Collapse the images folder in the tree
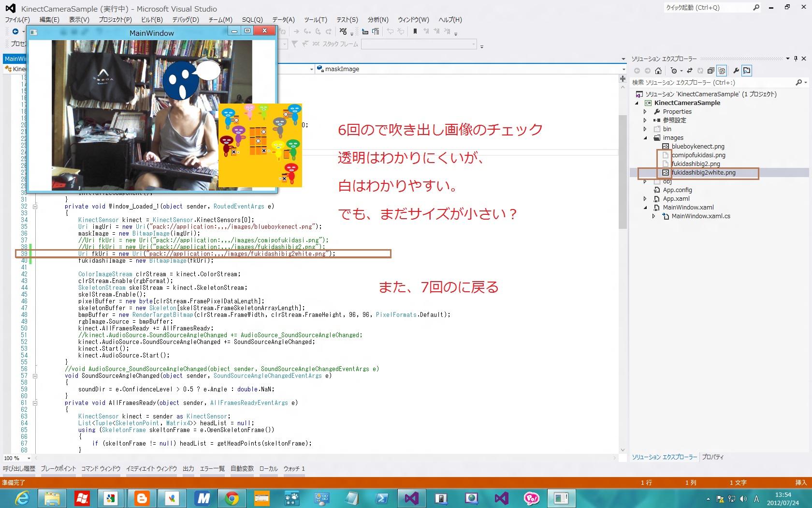812x508 pixels. click(645, 138)
